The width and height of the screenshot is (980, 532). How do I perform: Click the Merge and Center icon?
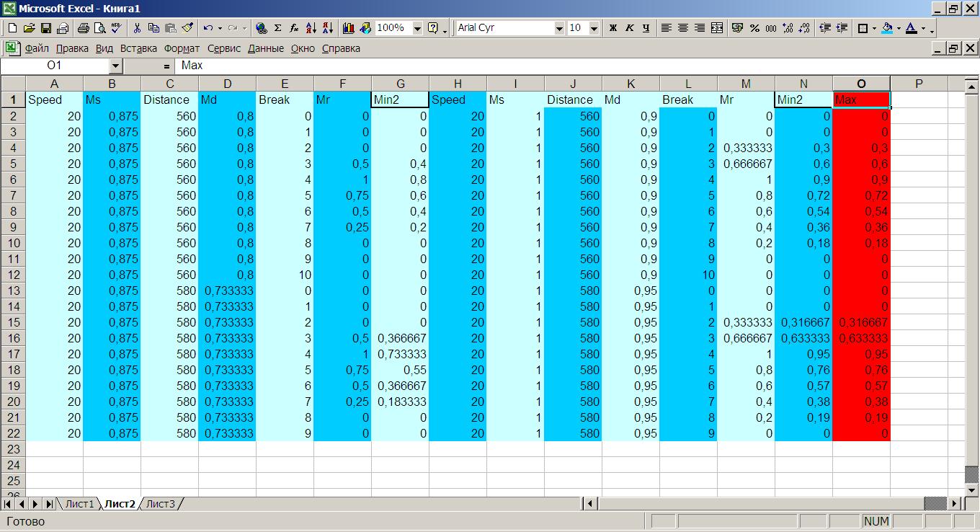(x=716, y=28)
